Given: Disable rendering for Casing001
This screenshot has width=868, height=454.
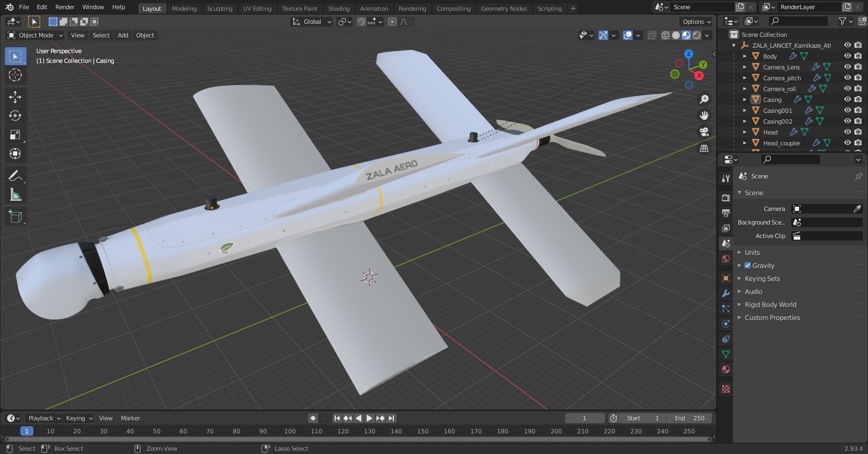Looking at the screenshot, I should (858, 110).
